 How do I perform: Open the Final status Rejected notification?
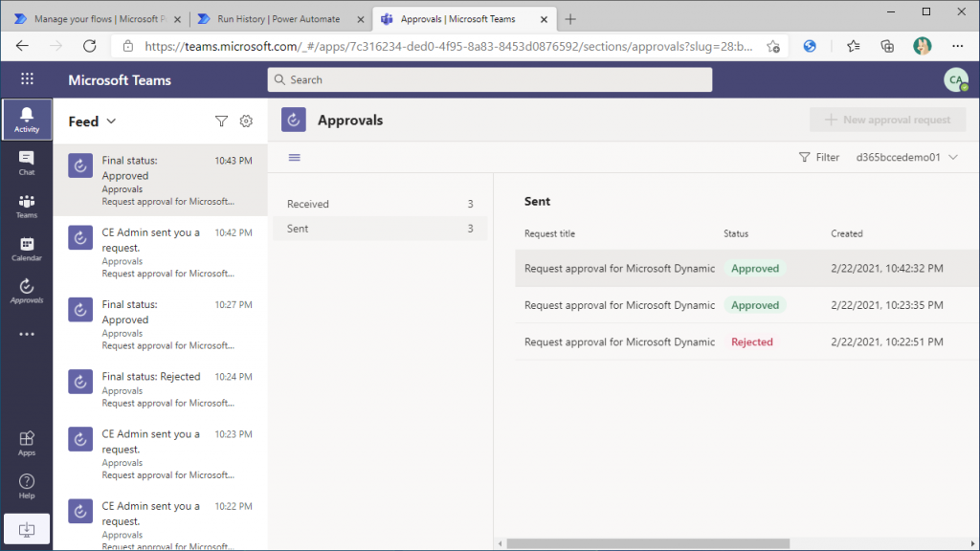point(161,389)
